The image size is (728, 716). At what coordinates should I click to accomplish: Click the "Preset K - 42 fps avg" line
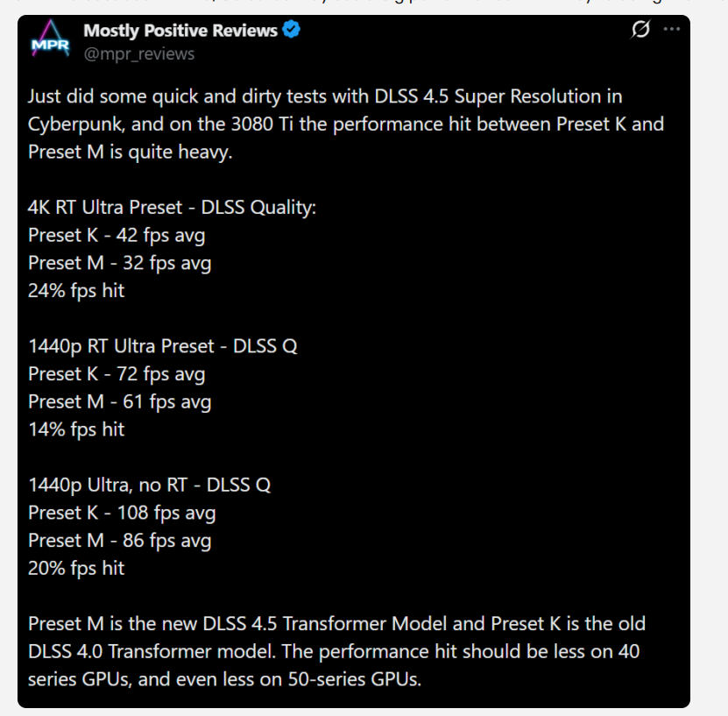point(117,235)
